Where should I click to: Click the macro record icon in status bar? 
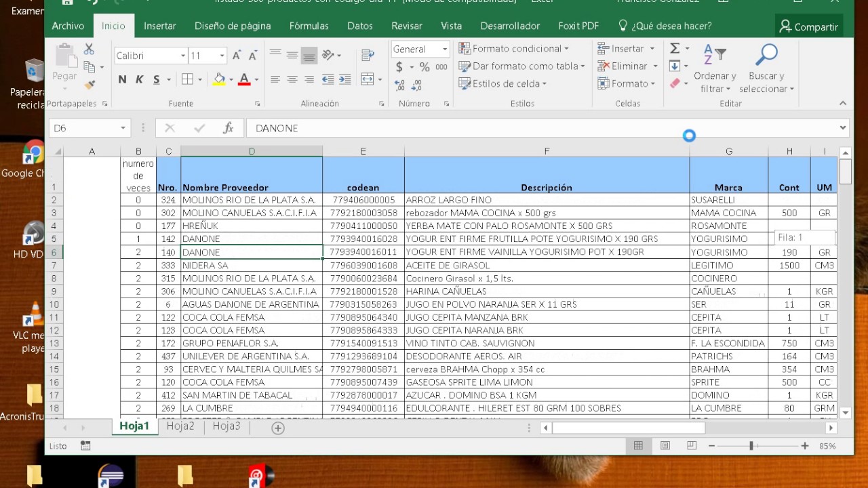(x=85, y=446)
